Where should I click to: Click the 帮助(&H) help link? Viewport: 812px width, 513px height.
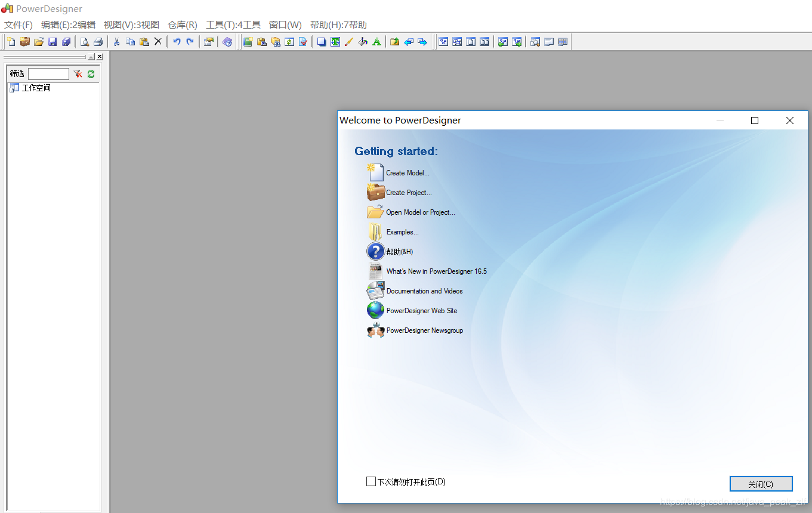pos(400,252)
